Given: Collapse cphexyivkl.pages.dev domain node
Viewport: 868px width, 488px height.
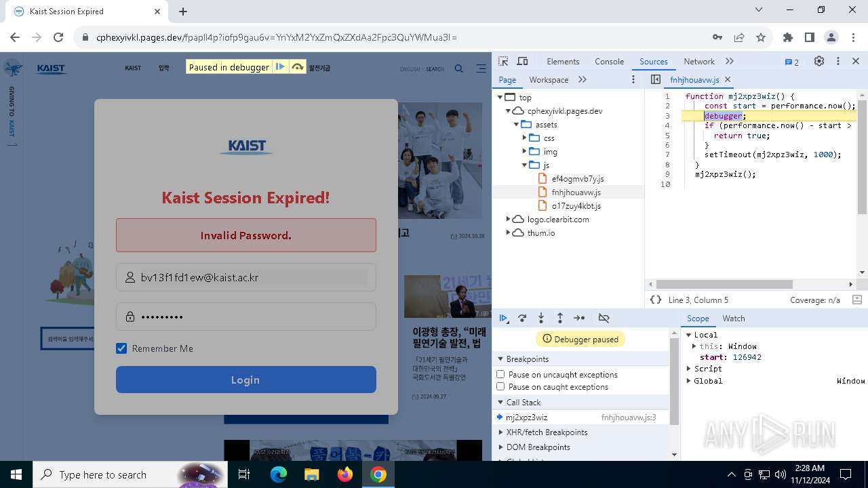Looking at the screenshot, I should [509, 110].
